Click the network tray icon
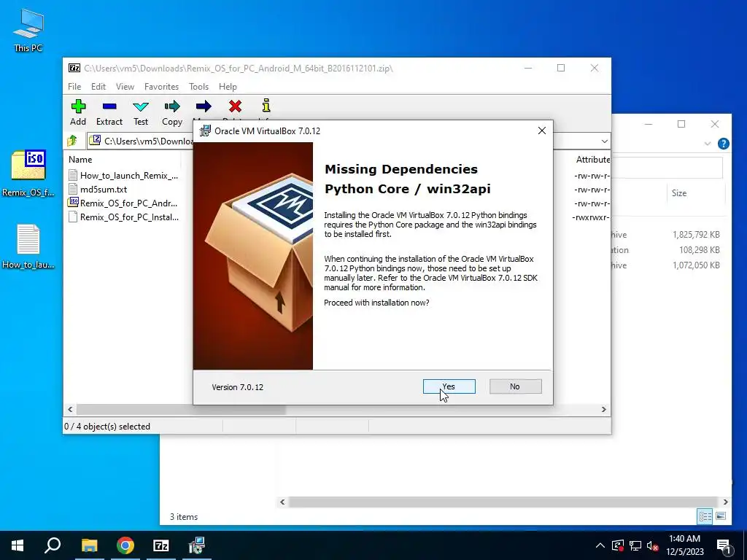The height and width of the screenshot is (560, 747). [x=635, y=545]
